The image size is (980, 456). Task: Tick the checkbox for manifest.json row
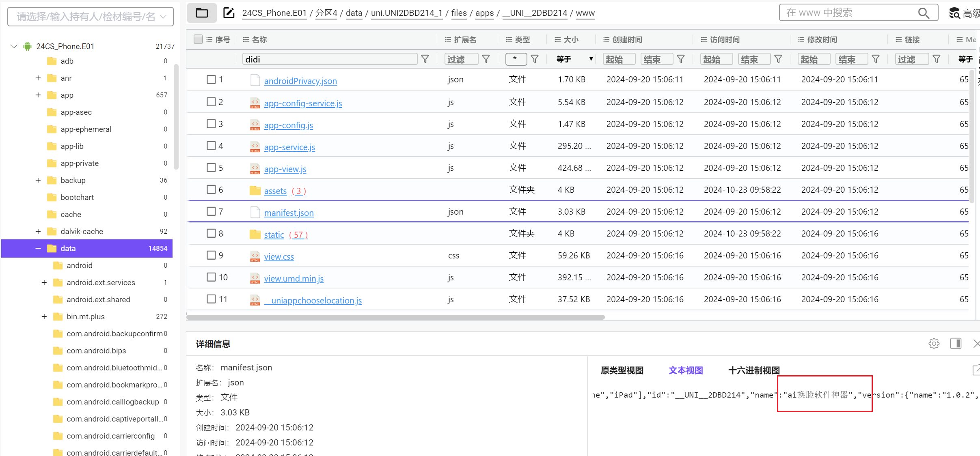211,211
